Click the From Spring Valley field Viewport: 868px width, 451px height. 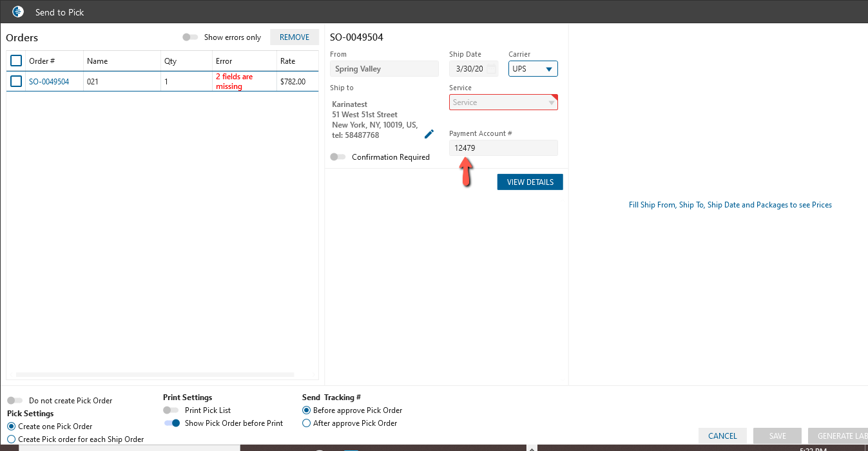tap(384, 69)
